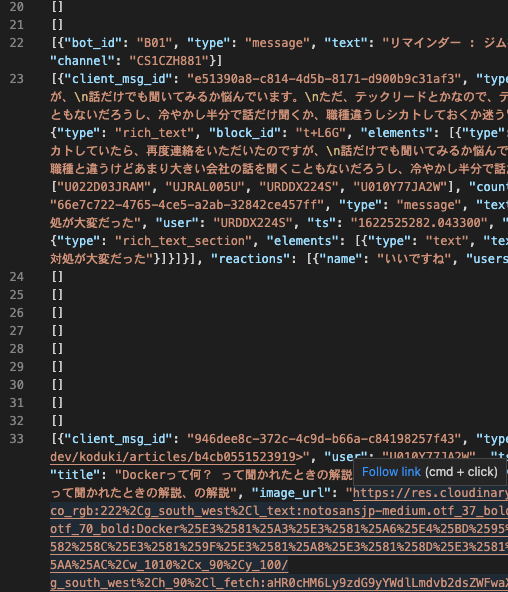
Task: Click line number 26 in the gutter
Action: (17, 313)
